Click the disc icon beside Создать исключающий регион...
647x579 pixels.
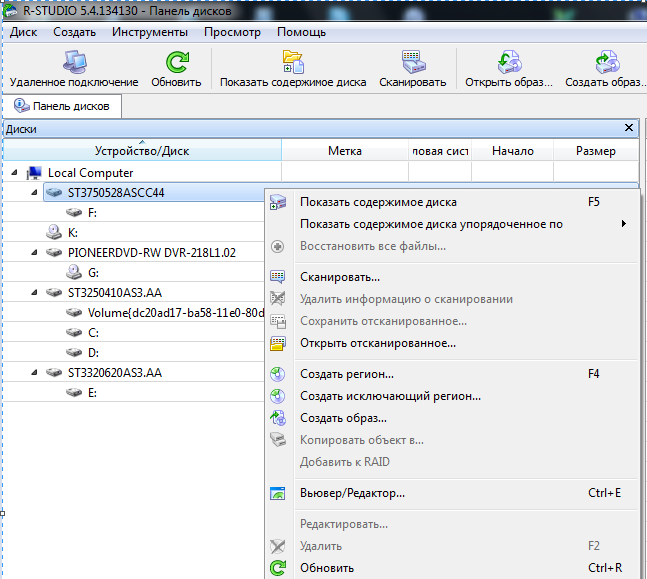click(278, 396)
